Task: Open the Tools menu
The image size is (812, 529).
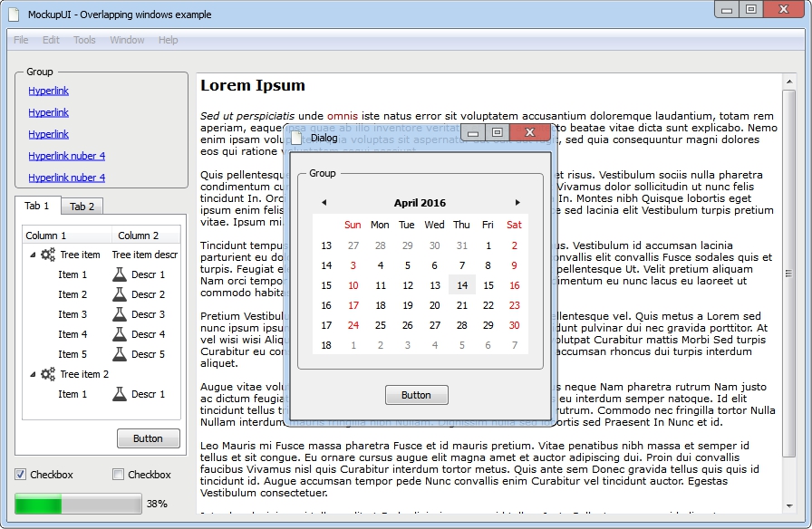Action: click(84, 40)
